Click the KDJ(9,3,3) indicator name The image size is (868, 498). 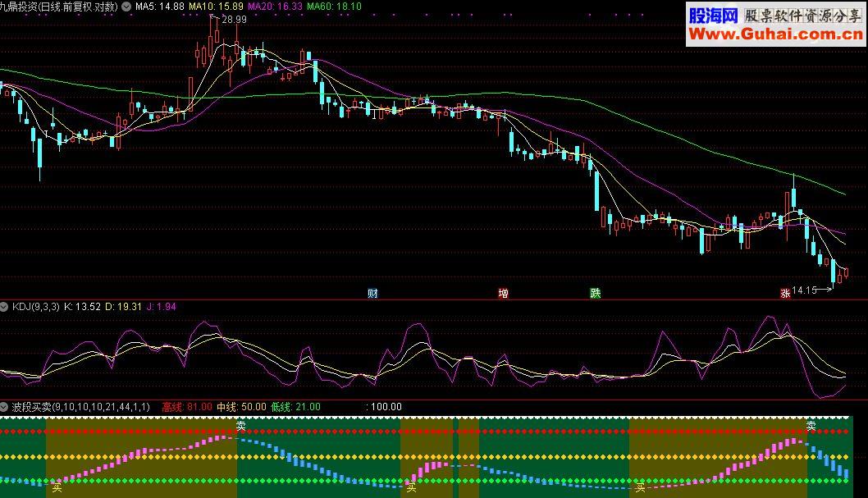(35, 307)
